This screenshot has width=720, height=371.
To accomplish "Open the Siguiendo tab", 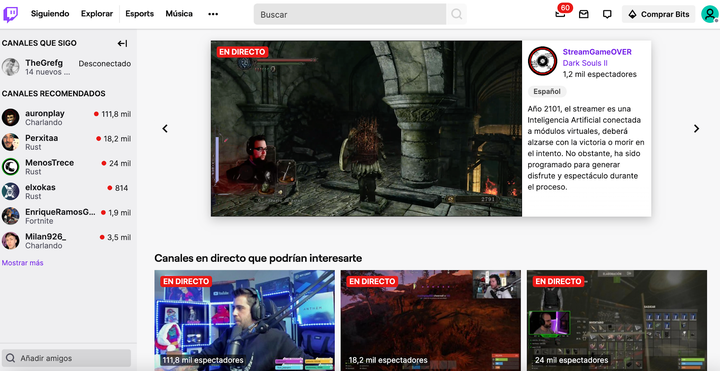I will 50,14.
